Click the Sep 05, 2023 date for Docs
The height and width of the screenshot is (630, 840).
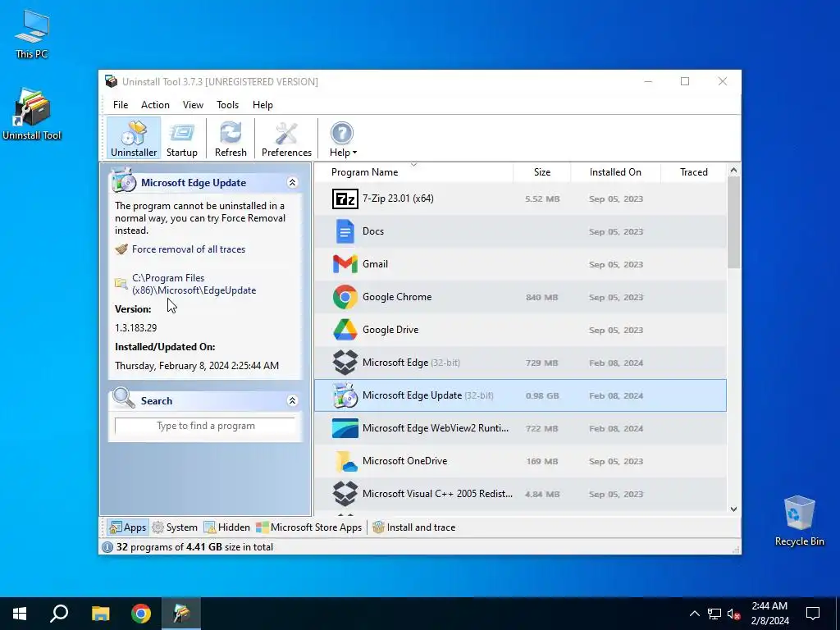[x=616, y=231]
